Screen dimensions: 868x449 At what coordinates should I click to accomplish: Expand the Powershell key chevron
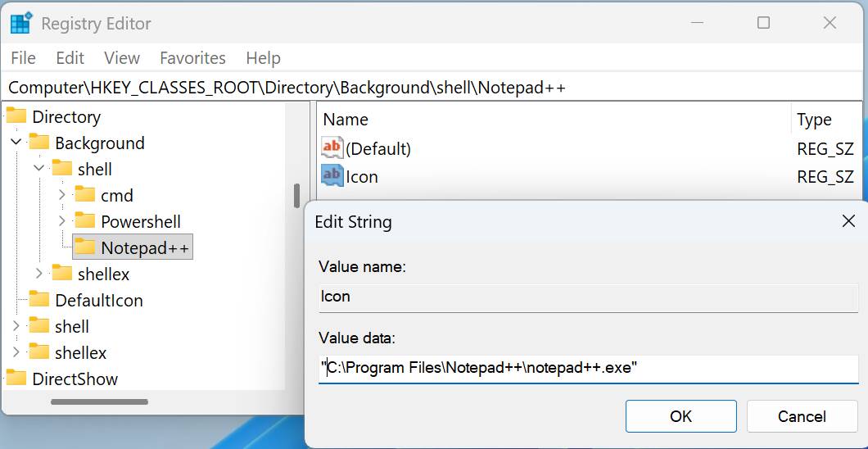coord(62,221)
